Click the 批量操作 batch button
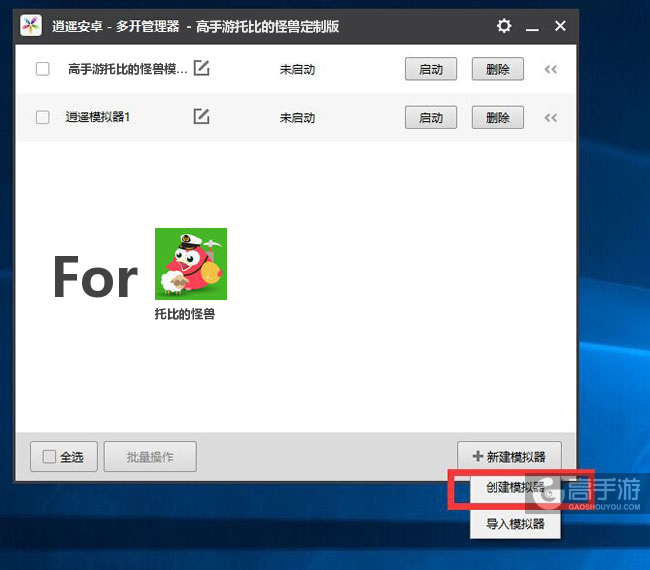650x570 pixels. coord(150,457)
